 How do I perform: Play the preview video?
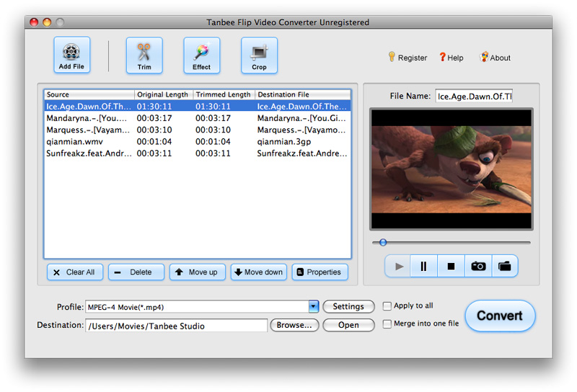398,266
